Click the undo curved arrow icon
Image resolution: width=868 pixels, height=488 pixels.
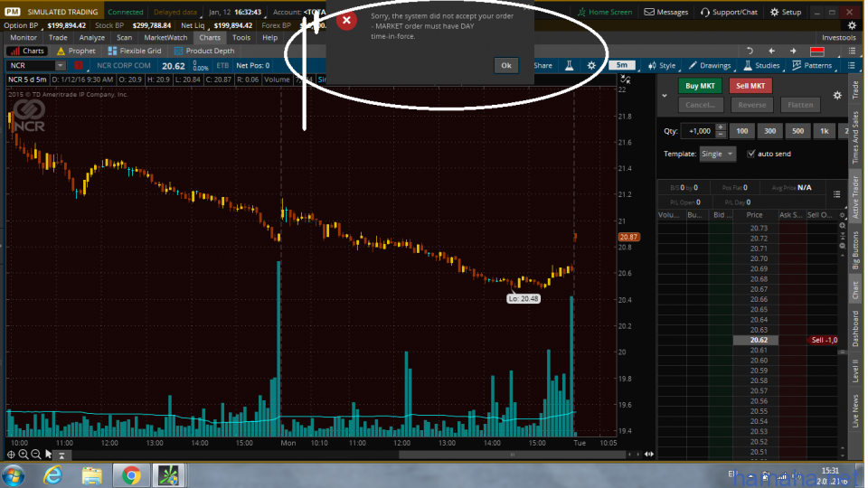pos(752,51)
